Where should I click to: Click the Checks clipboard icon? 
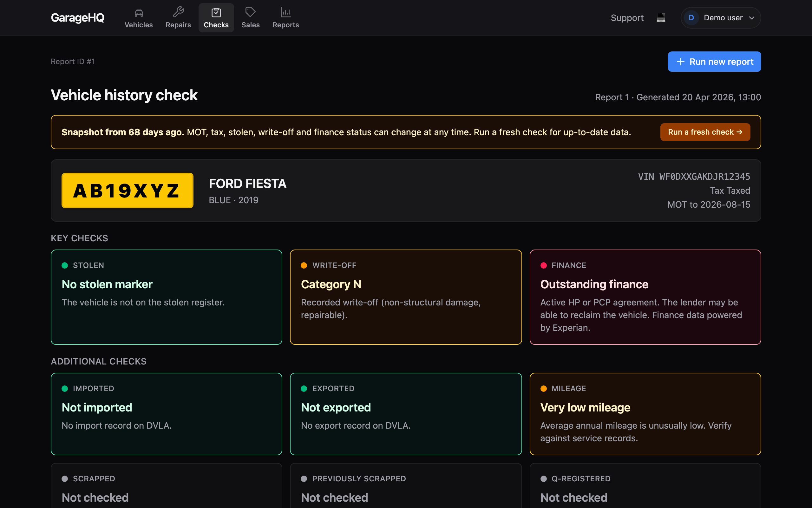pos(216,13)
